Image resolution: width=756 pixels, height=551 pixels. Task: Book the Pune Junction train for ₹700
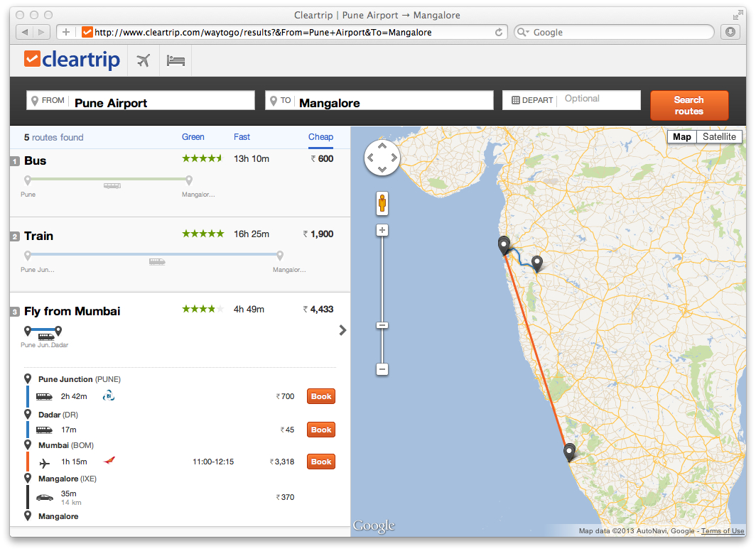pyautogui.click(x=321, y=396)
